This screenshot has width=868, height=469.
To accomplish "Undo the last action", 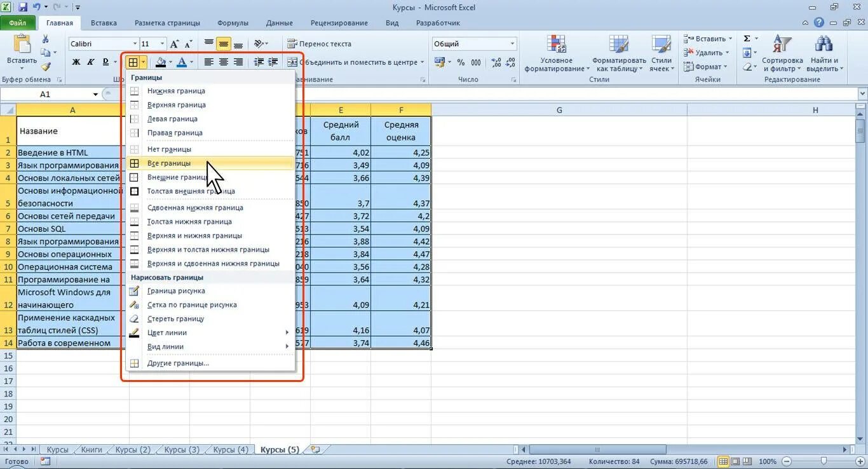I will pyautogui.click(x=37, y=8).
